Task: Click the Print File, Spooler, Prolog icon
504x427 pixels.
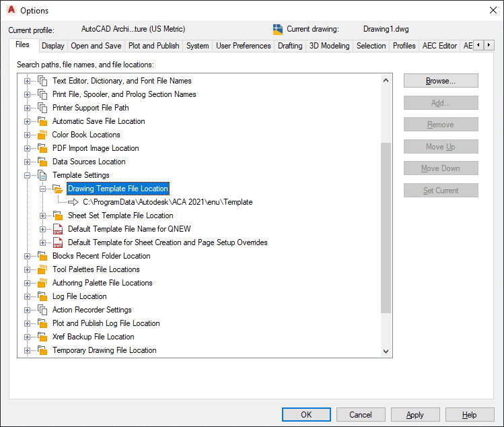Action: click(42, 94)
